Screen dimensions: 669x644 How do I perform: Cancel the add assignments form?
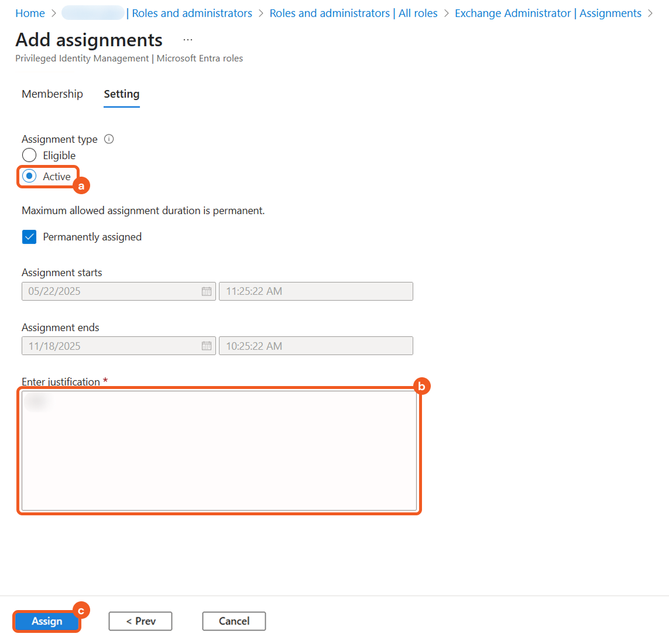tap(234, 621)
